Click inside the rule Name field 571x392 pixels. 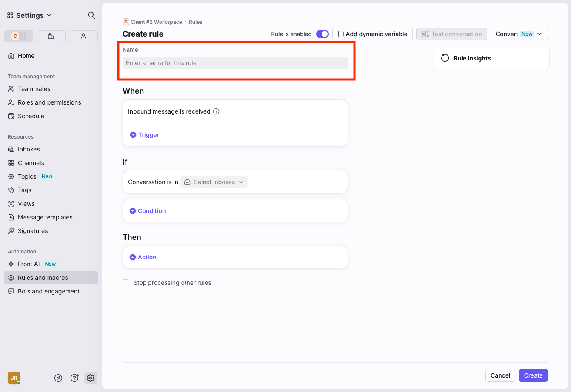tap(235, 63)
